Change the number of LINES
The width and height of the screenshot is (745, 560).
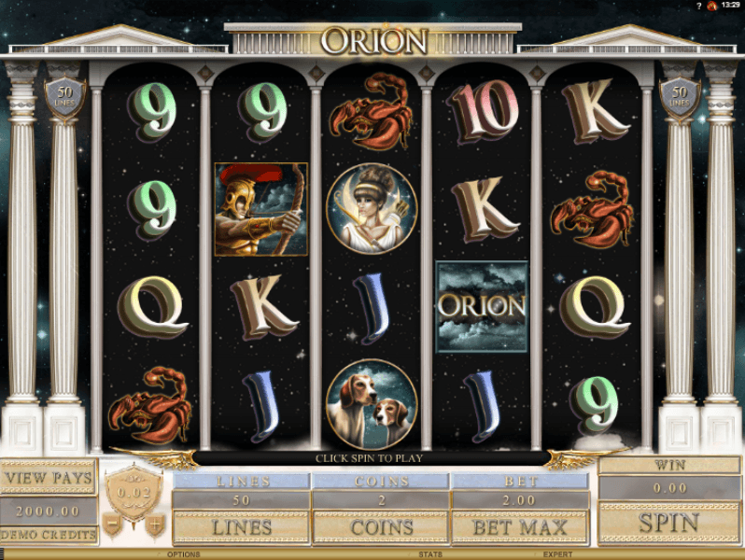tap(242, 527)
